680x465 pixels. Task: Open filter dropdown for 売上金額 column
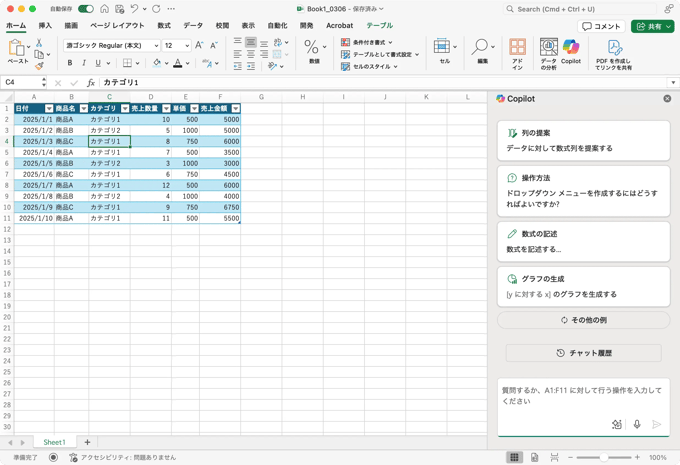point(235,108)
